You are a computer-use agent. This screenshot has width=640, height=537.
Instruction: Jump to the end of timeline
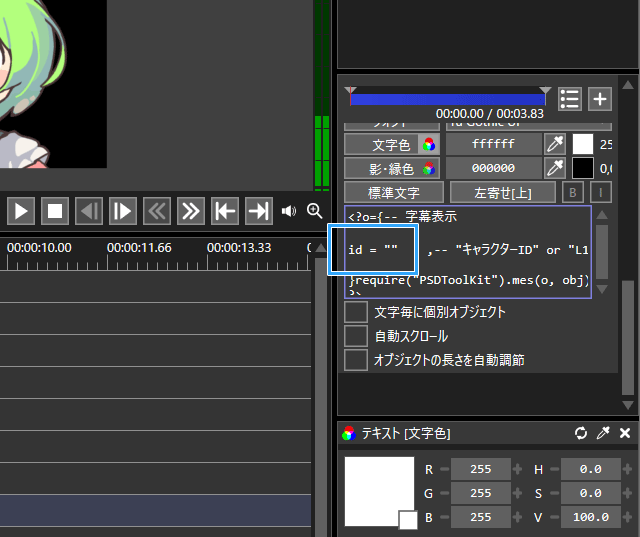(259, 211)
